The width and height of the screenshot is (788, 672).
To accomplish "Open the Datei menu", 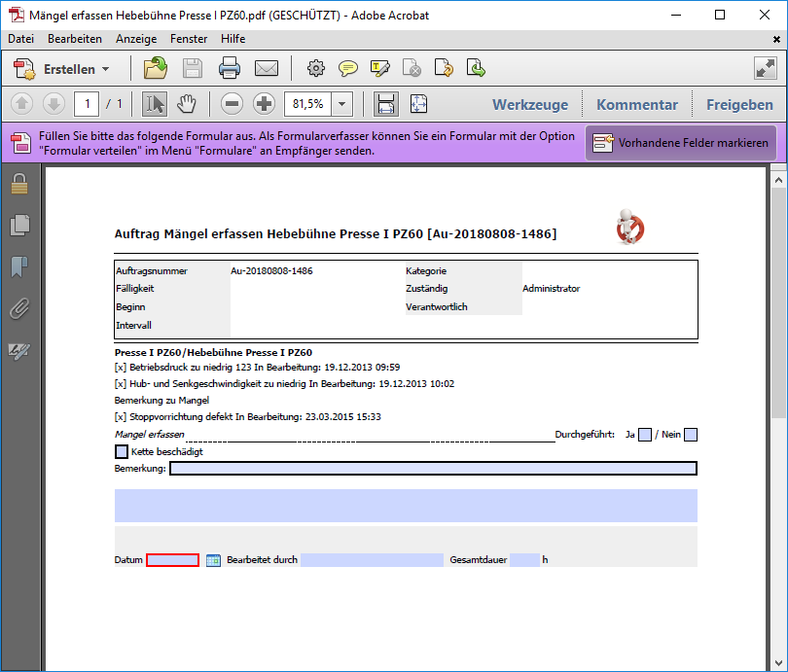I will [x=20, y=39].
